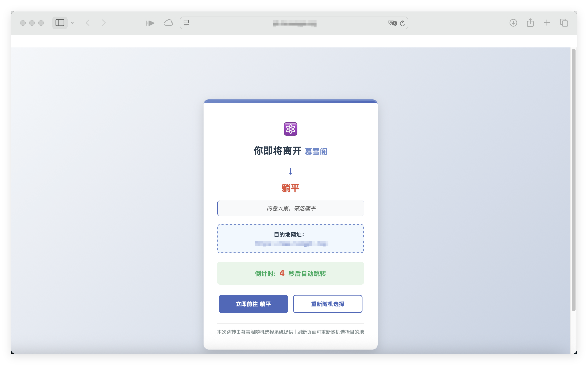The height and width of the screenshot is (365, 588).
Task: Open page appearance settings icon
Action: [x=186, y=23]
